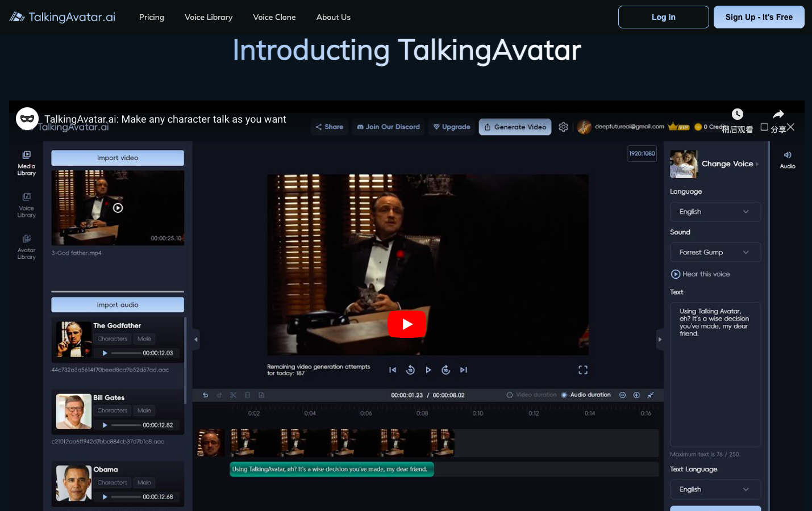
Task: Open the settings gear icon
Action: [563, 127]
